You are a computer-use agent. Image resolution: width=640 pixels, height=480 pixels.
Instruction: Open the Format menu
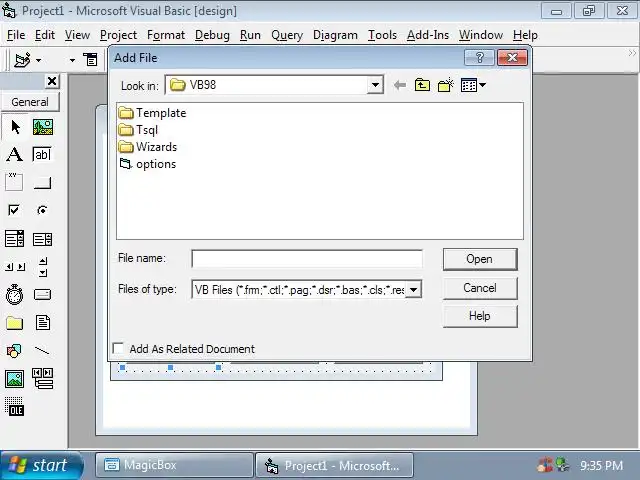pyautogui.click(x=166, y=35)
